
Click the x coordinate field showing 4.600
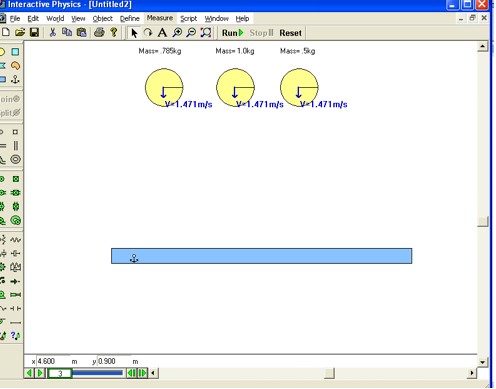tap(53, 361)
